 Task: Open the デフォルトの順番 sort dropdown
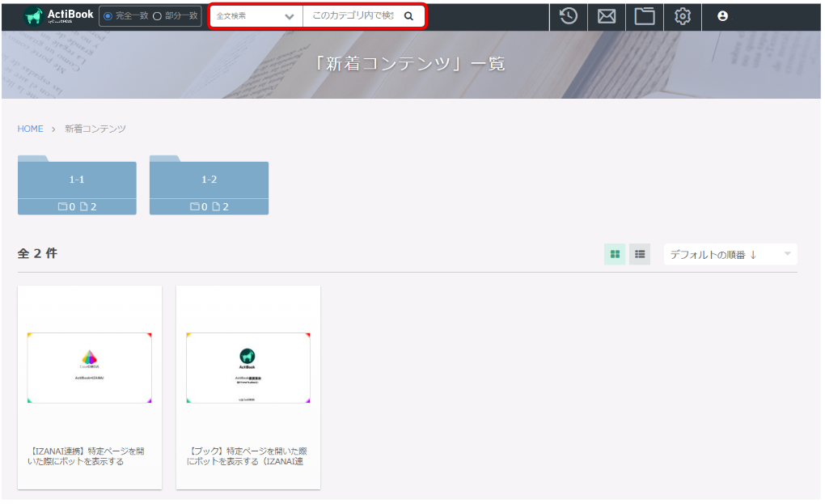[730, 254]
